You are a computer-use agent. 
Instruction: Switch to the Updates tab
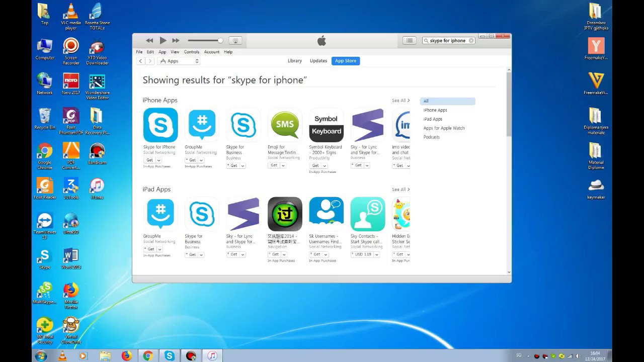coord(318,61)
